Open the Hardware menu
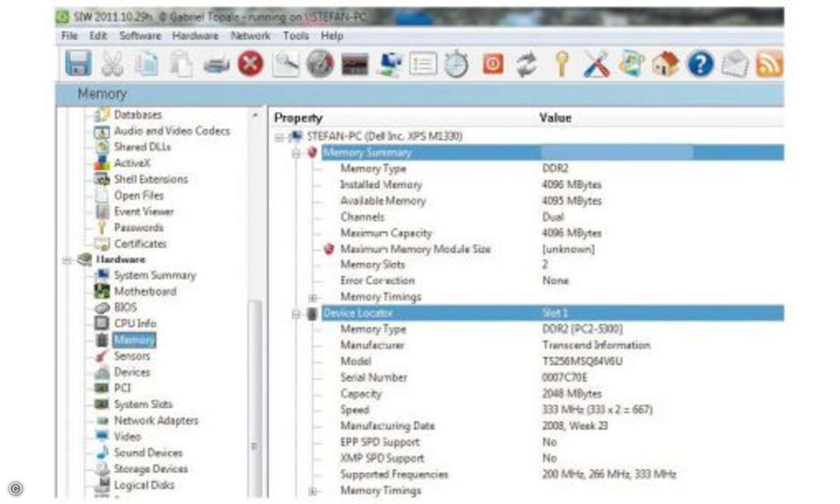Viewport: 840px width, 504px height. tap(195, 36)
